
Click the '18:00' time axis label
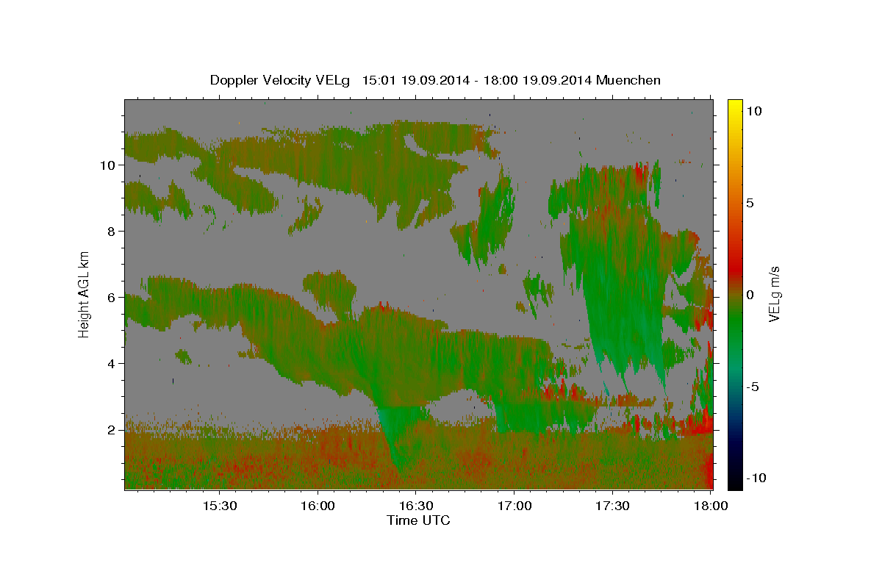[x=710, y=506]
